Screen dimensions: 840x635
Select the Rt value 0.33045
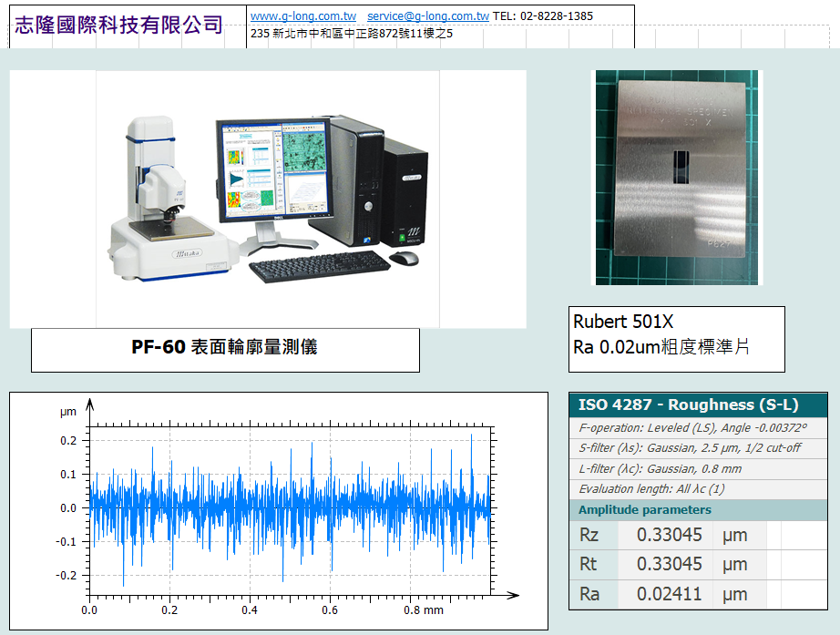[x=669, y=564]
